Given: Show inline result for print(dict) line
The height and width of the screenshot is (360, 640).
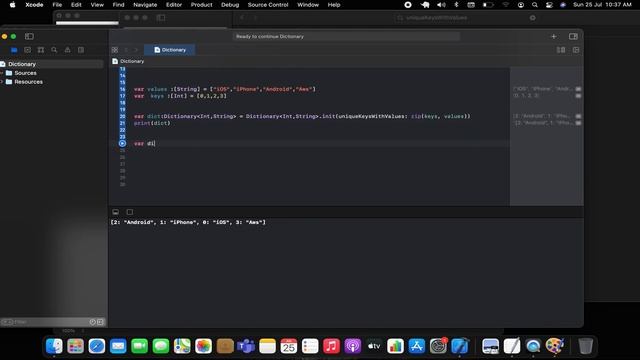Looking at the screenshot, I should (x=578, y=123).
